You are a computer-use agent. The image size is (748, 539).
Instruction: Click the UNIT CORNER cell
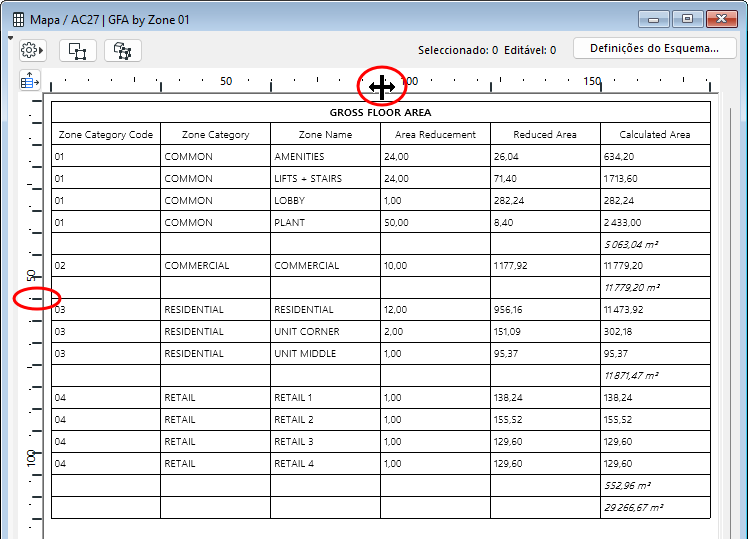pyautogui.click(x=325, y=332)
